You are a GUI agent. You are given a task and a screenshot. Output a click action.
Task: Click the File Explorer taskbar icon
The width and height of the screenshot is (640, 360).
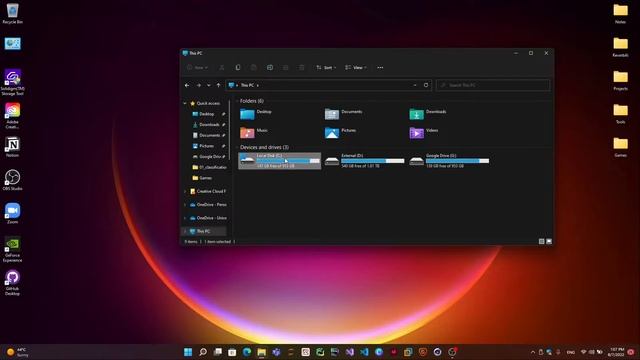(262, 352)
